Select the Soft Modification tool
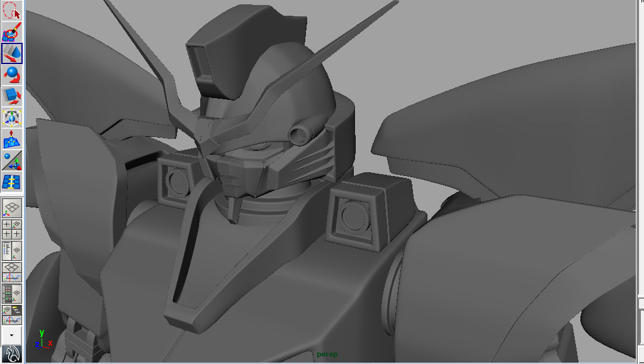 click(11, 139)
